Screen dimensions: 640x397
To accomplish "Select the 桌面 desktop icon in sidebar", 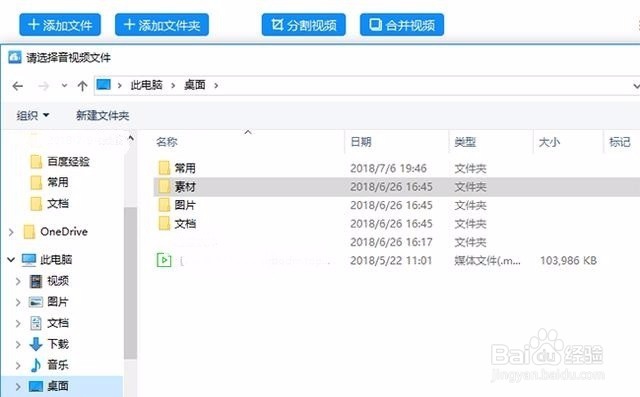I will pyautogui.click(x=36, y=386).
